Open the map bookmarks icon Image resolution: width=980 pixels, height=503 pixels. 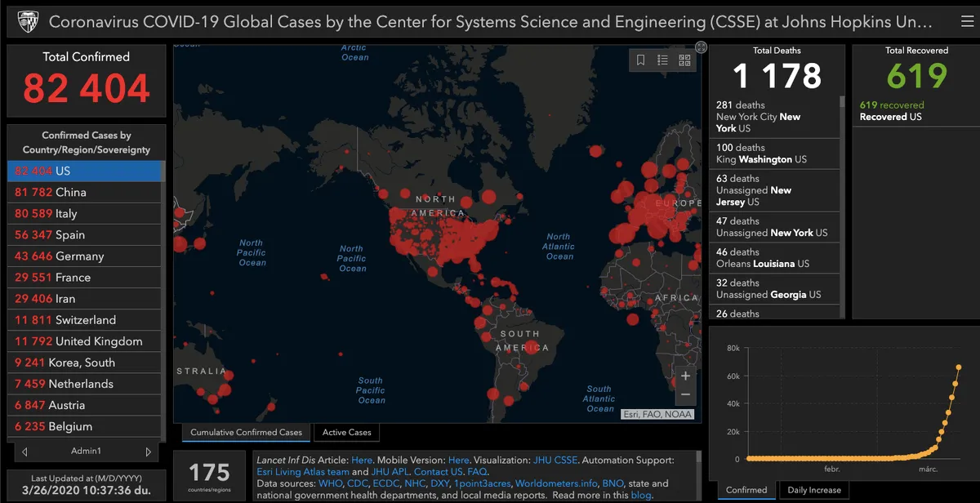(641, 60)
